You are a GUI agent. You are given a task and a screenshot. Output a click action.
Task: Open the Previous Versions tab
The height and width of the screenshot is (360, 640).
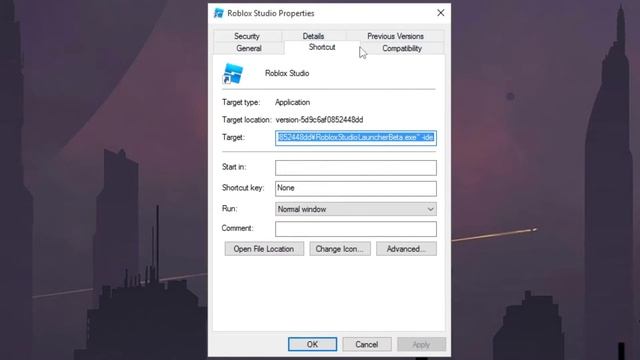395,36
